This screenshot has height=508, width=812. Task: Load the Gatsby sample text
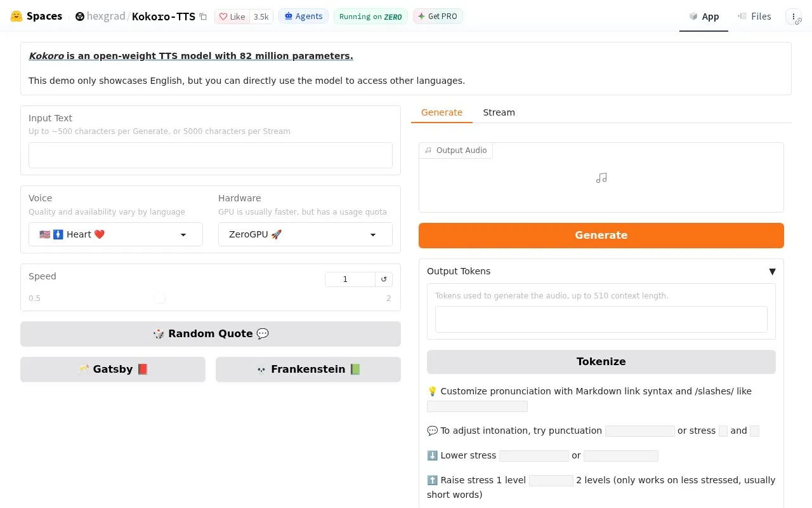113,370
